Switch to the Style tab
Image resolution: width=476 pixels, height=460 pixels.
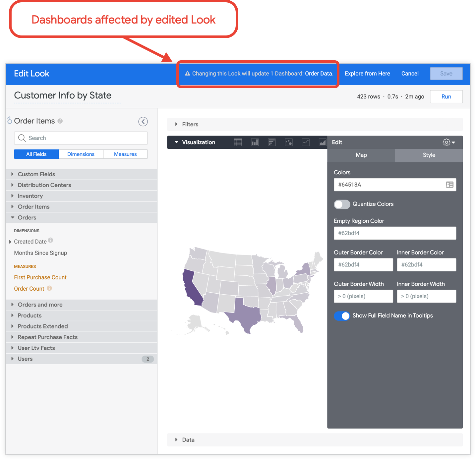click(429, 155)
